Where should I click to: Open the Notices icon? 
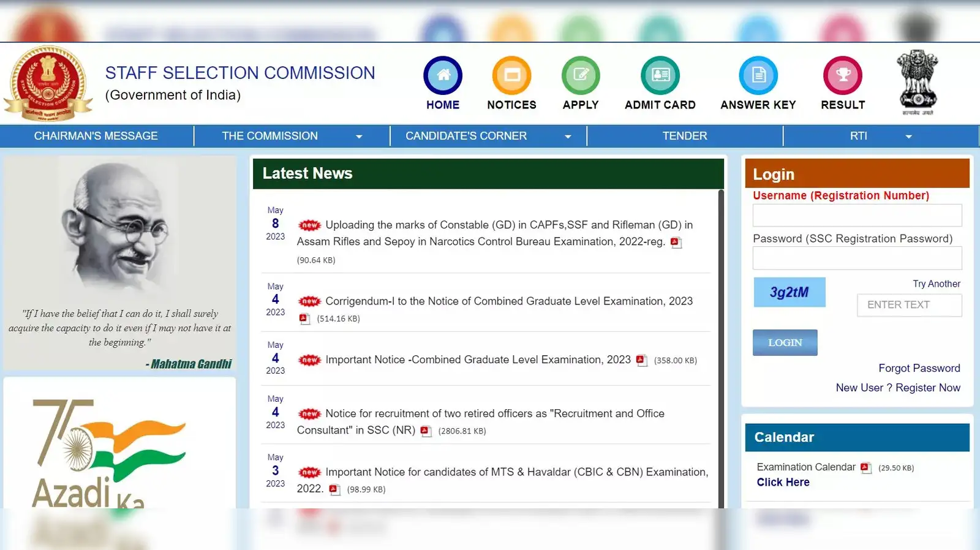pyautogui.click(x=511, y=75)
